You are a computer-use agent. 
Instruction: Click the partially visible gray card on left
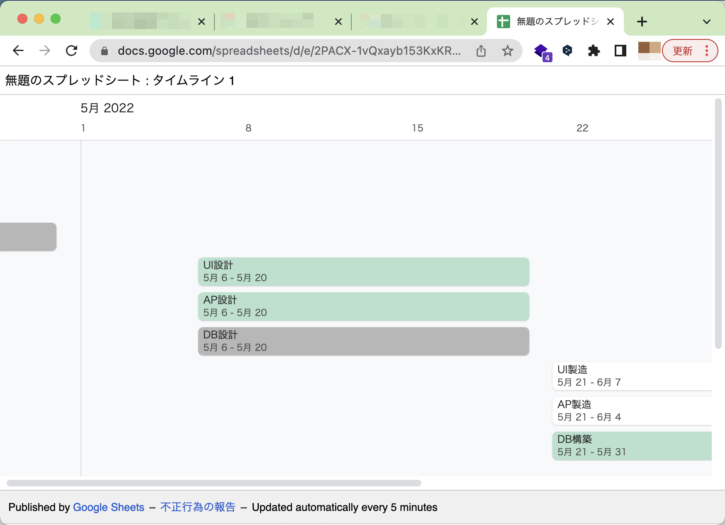(28, 237)
